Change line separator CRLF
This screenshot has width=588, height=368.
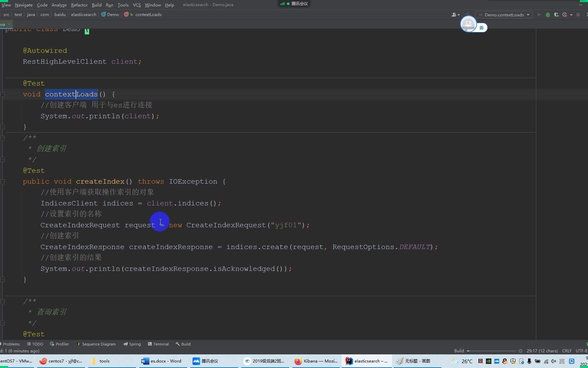coord(567,351)
